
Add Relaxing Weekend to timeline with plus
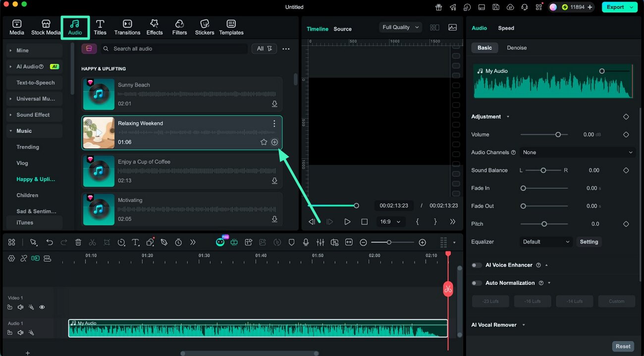tap(274, 142)
